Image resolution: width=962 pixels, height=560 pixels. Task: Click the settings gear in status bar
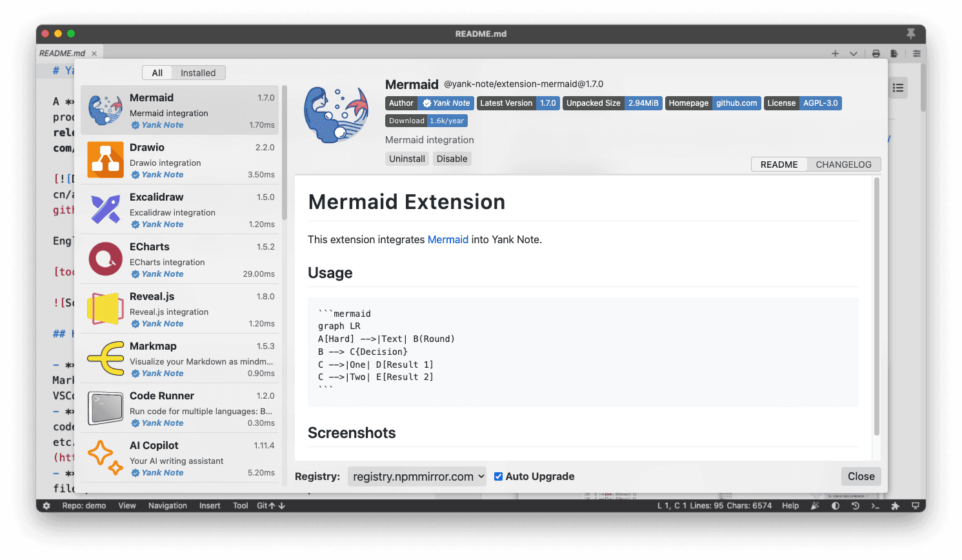point(46,506)
